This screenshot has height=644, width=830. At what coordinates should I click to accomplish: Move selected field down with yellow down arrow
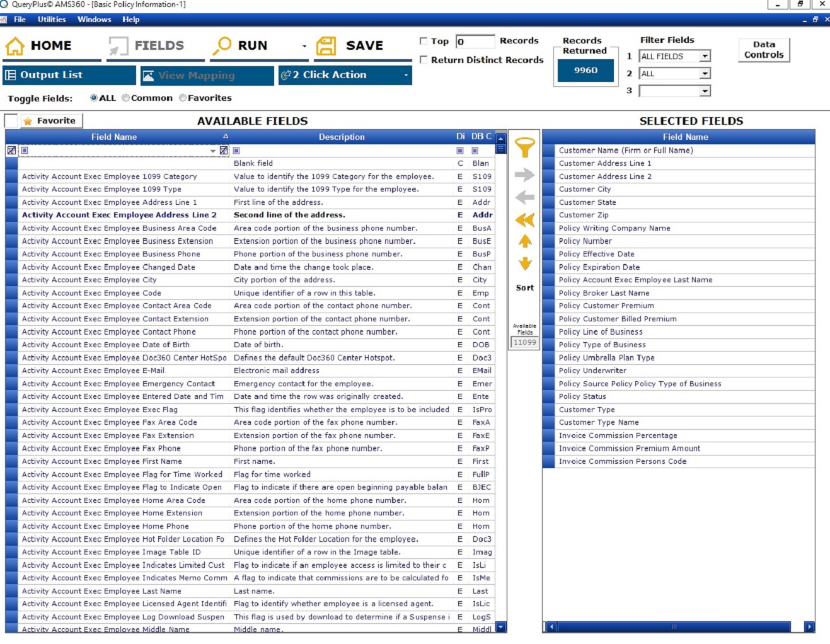(525, 264)
